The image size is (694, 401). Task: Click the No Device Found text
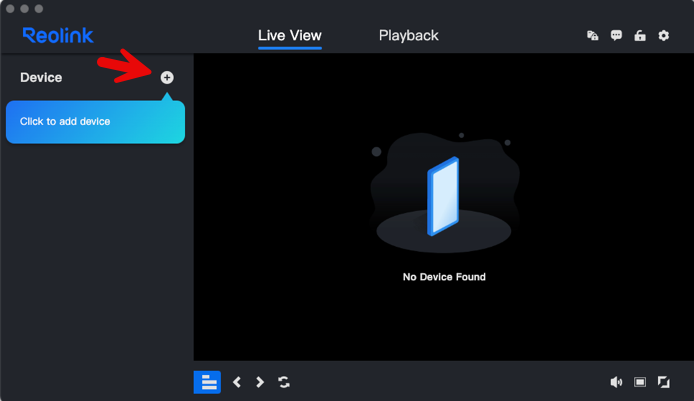444,277
